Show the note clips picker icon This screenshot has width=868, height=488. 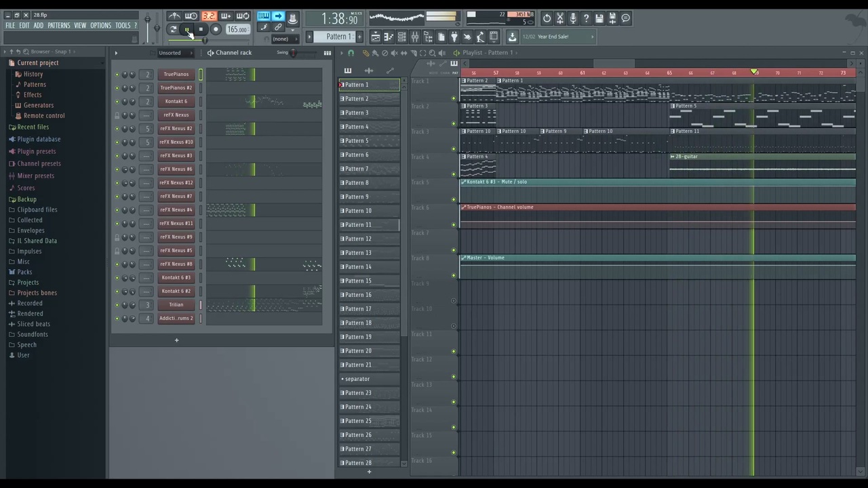(348, 70)
